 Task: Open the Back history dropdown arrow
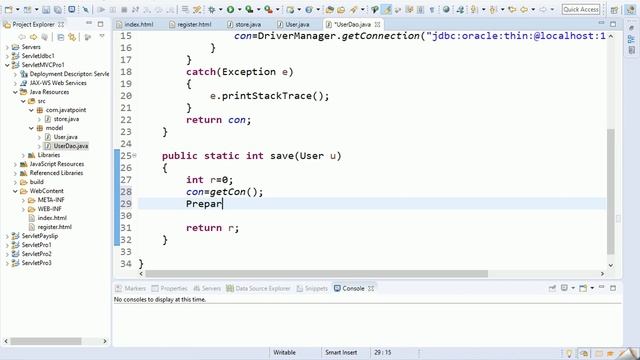[x=533, y=9]
